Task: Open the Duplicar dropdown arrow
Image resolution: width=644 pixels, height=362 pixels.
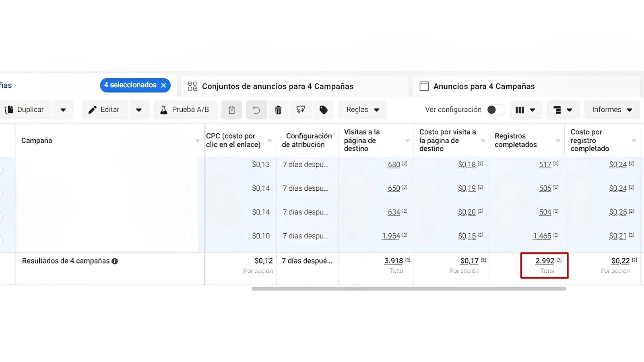Action: (63, 110)
